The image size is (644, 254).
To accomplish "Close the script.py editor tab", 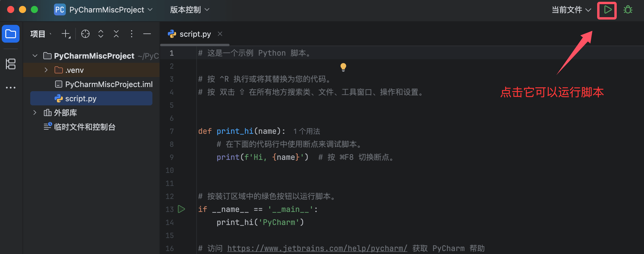I will tap(220, 34).
